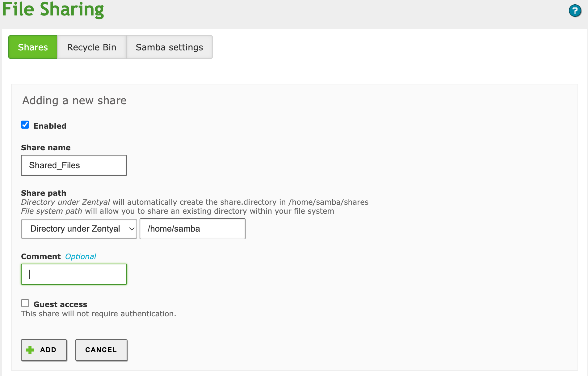Click inside the Comment text box
This screenshot has height=376, width=588.
click(x=74, y=274)
